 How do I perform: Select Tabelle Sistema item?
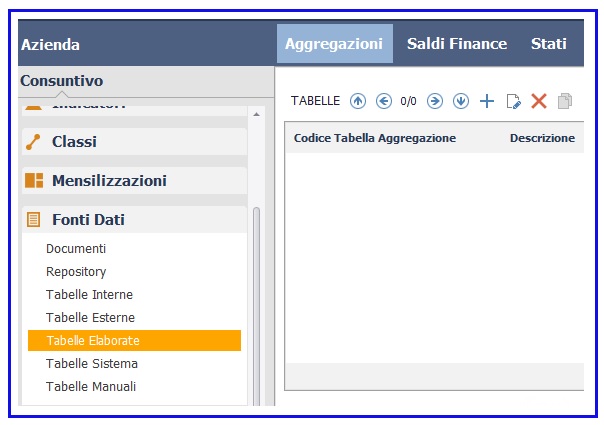coord(92,363)
